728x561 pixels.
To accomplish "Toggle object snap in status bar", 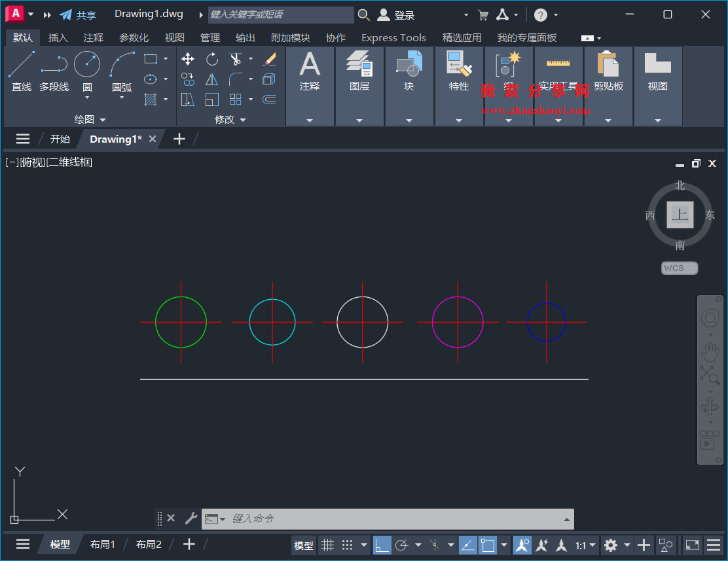I will pos(488,545).
